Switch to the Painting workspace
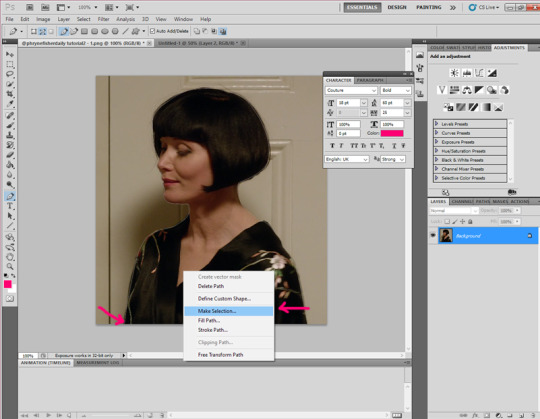Image resolution: width=540 pixels, height=419 pixels. [x=428, y=7]
